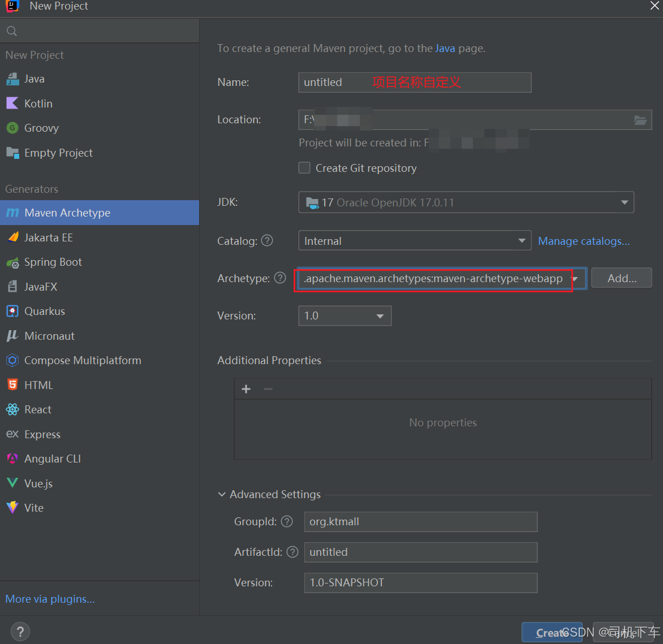Select Compose Multiplatform generator
The image size is (663, 644).
tap(100, 361)
